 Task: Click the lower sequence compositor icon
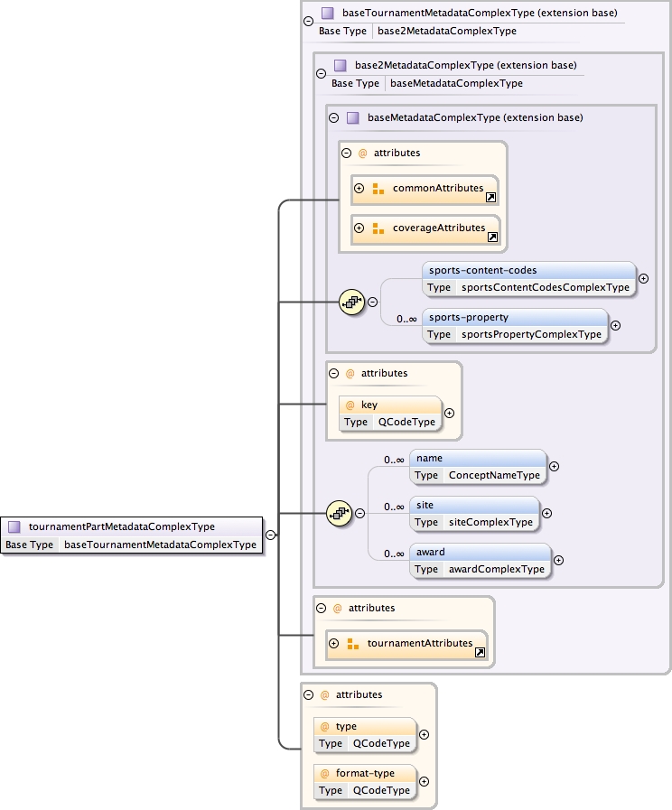[x=338, y=513]
